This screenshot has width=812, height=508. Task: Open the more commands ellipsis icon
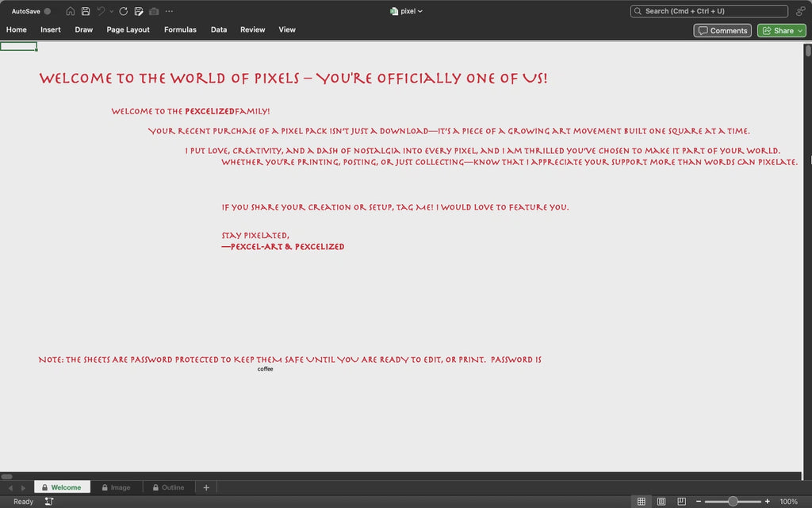pyautogui.click(x=170, y=11)
